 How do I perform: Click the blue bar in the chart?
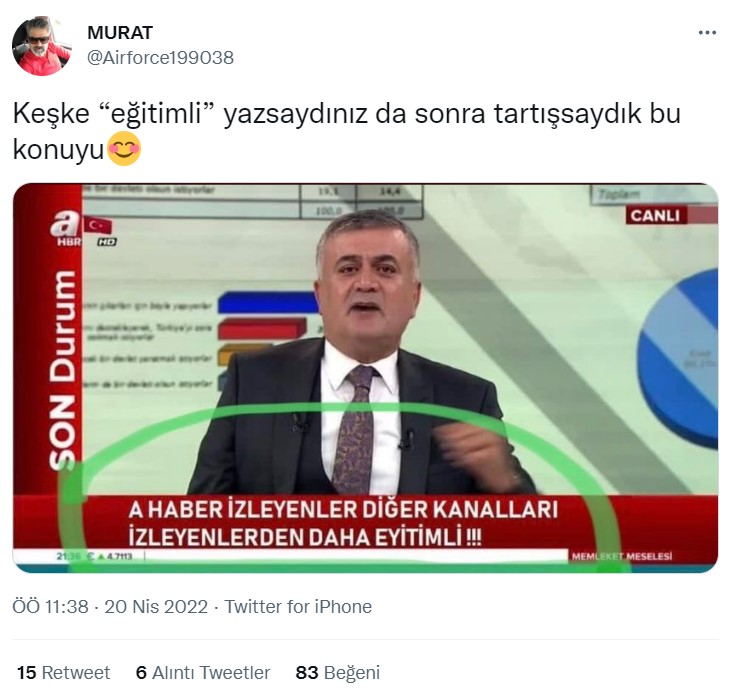click(268, 302)
